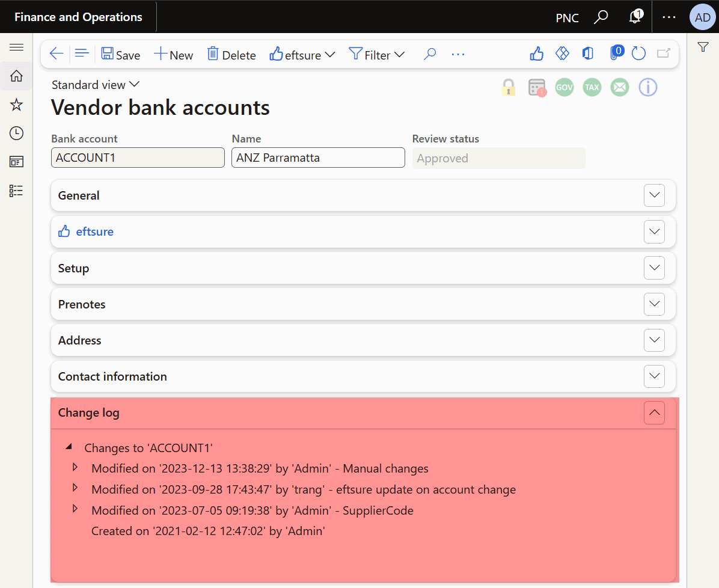Viewport: 719px width, 588px height.
Task: Create New bank account record
Action: (173, 54)
